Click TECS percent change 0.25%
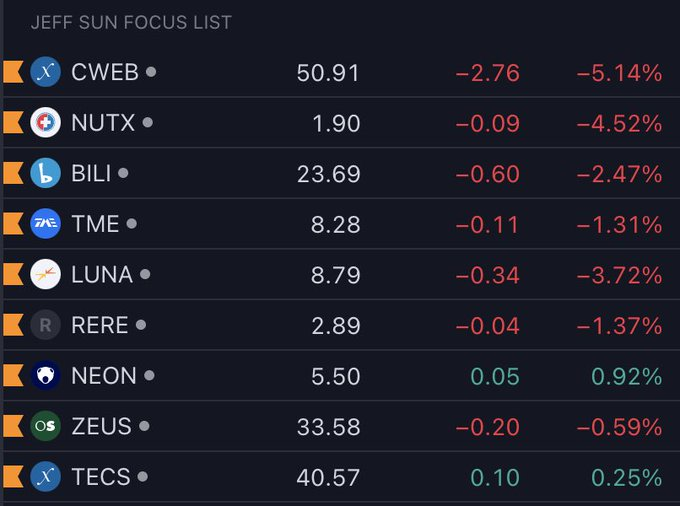The width and height of the screenshot is (680, 506). (626, 477)
